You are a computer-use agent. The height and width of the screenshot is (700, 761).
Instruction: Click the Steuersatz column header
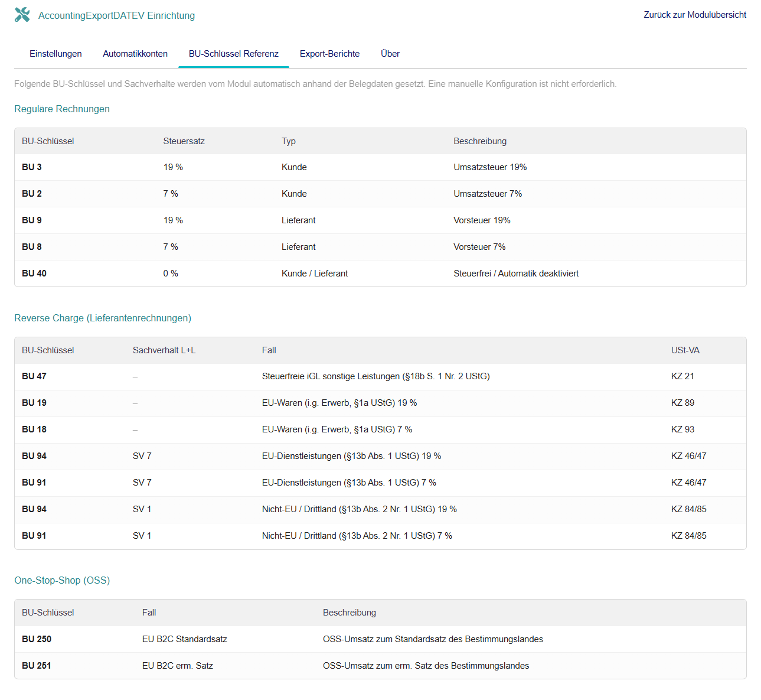pos(184,141)
